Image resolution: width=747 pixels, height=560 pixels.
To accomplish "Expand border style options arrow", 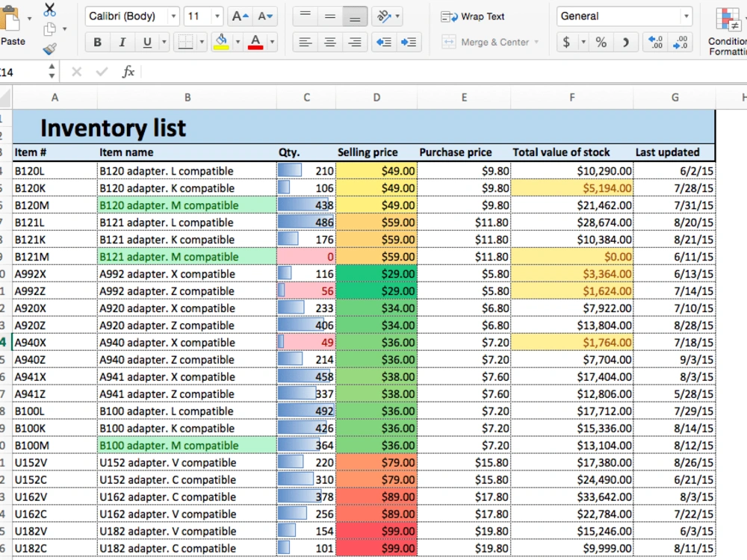I will point(202,43).
